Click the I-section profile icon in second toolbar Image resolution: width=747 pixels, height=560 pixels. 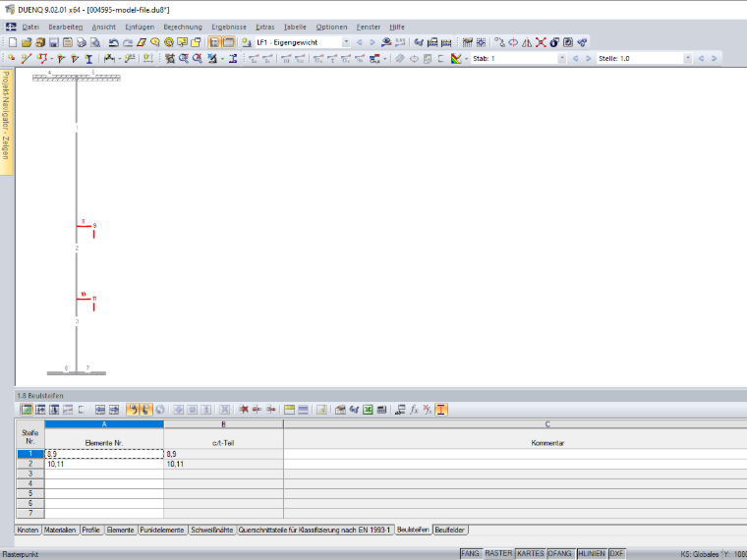(88, 59)
